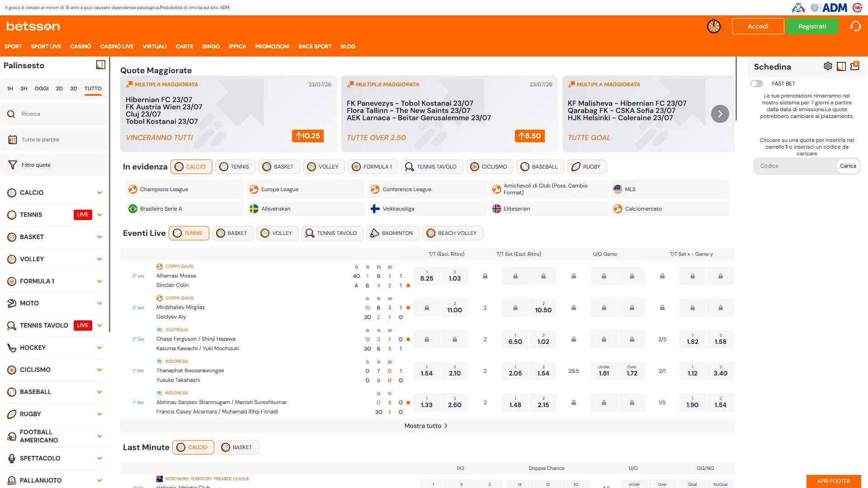Expand the VOLLEY sidebar category
The image size is (868, 488).
[x=99, y=259]
